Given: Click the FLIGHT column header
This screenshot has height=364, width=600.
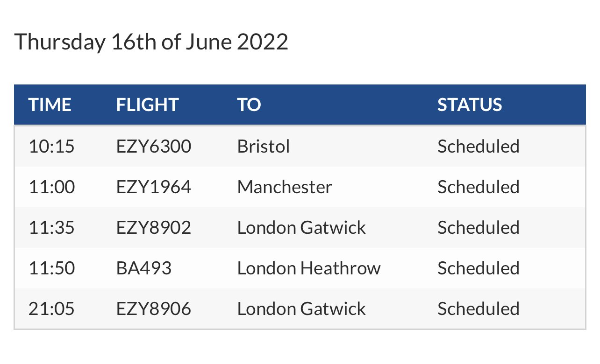Looking at the screenshot, I should click(x=147, y=105).
